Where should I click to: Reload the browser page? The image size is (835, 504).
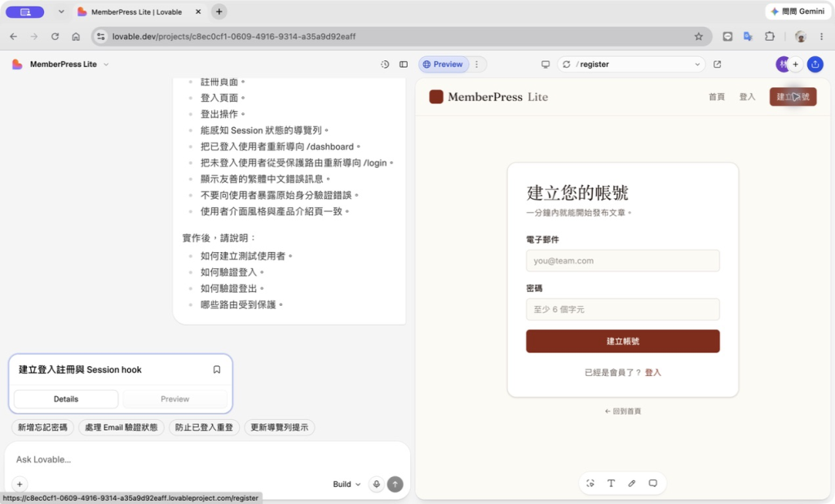click(x=55, y=37)
